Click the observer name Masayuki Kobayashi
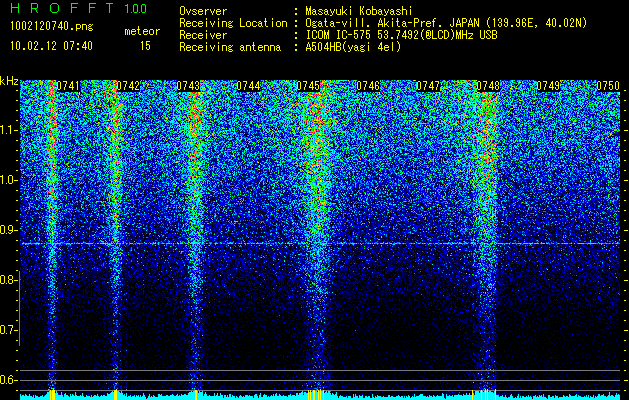This screenshot has width=629, height=400. coord(359,11)
